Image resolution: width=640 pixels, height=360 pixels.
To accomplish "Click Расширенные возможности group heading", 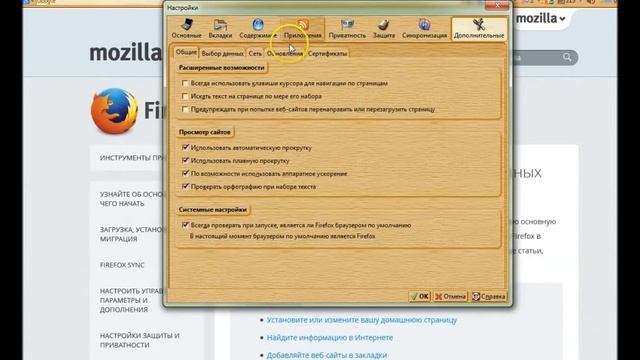I will [x=222, y=68].
